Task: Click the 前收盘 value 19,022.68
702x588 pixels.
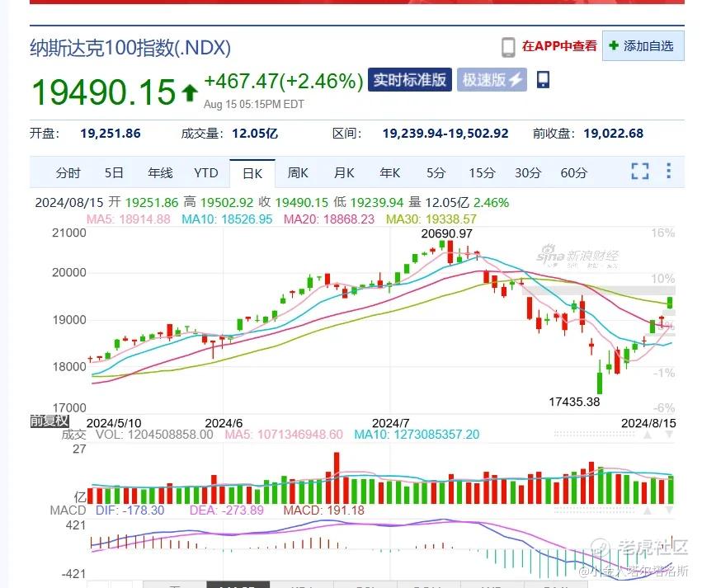Action: point(613,134)
